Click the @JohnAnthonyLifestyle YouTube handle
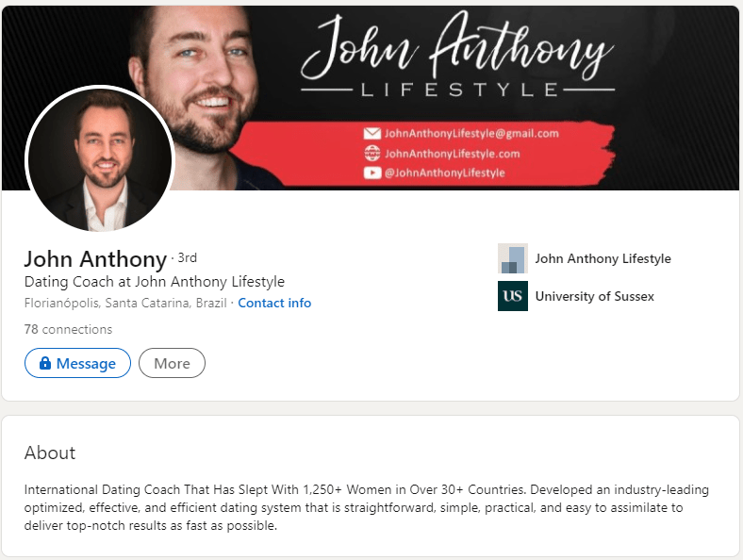743x560 pixels. [444, 173]
